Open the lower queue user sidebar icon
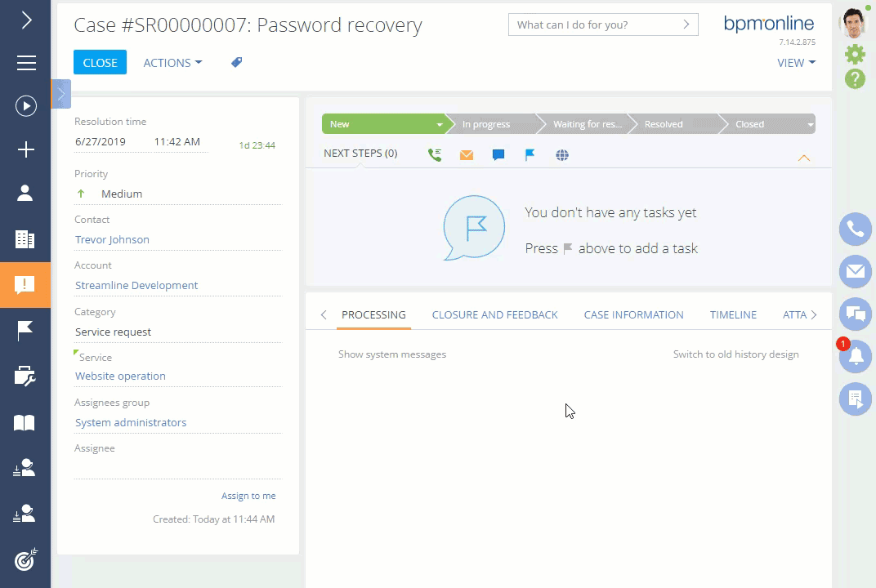The height and width of the screenshot is (588, 876). [25, 513]
